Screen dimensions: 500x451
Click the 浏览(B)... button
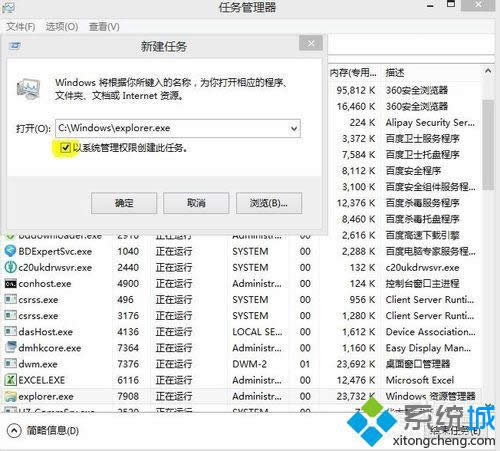(269, 203)
